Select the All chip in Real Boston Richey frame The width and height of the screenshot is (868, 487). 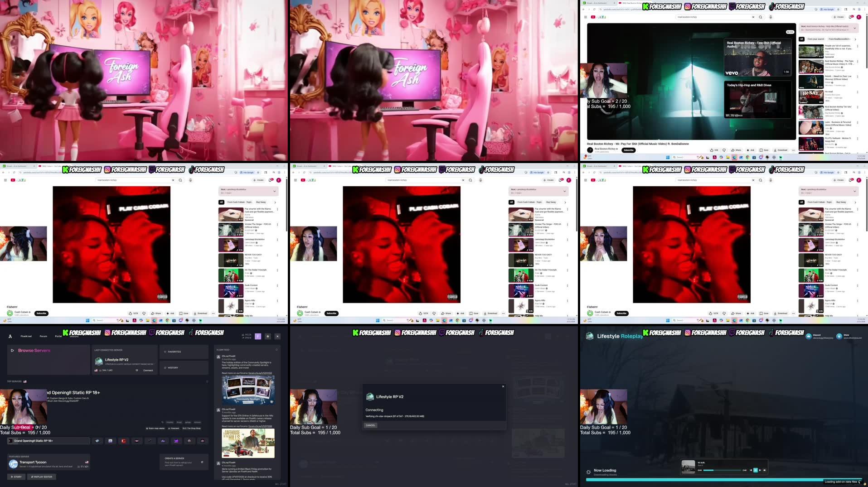(801, 39)
